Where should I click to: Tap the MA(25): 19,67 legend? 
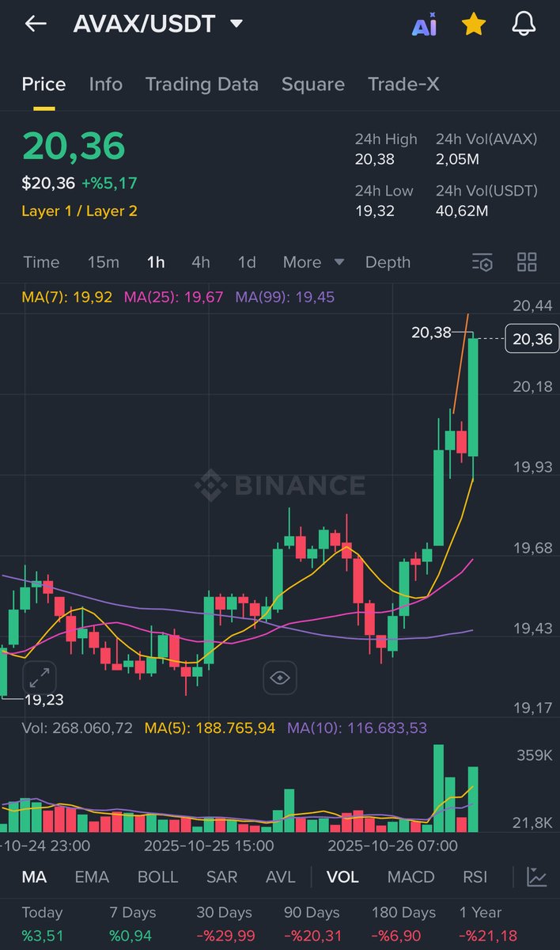click(x=174, y=298)
